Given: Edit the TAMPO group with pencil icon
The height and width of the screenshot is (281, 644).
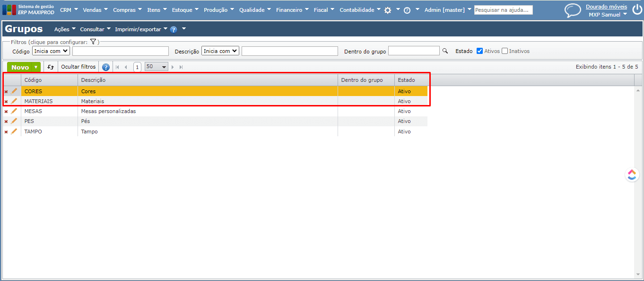Looking at the screenshot, I should 14,132.
